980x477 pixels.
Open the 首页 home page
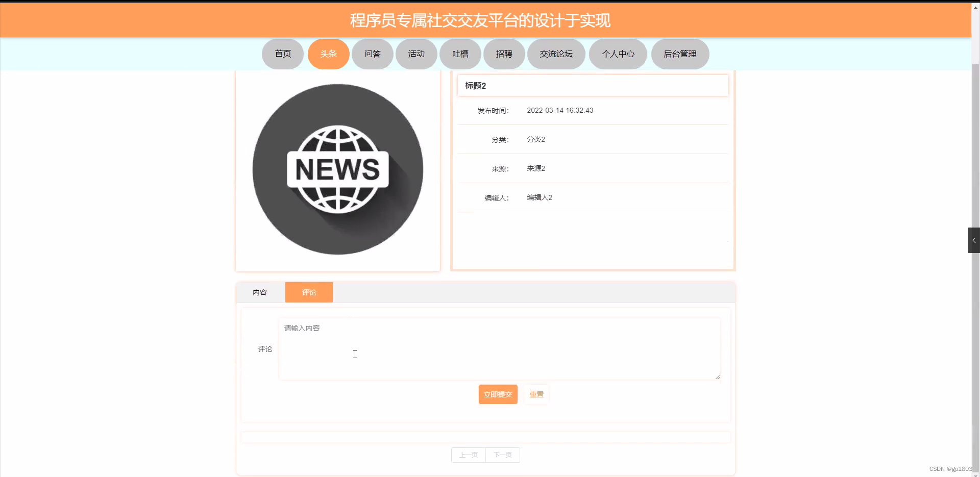click(x=282, y=54)
